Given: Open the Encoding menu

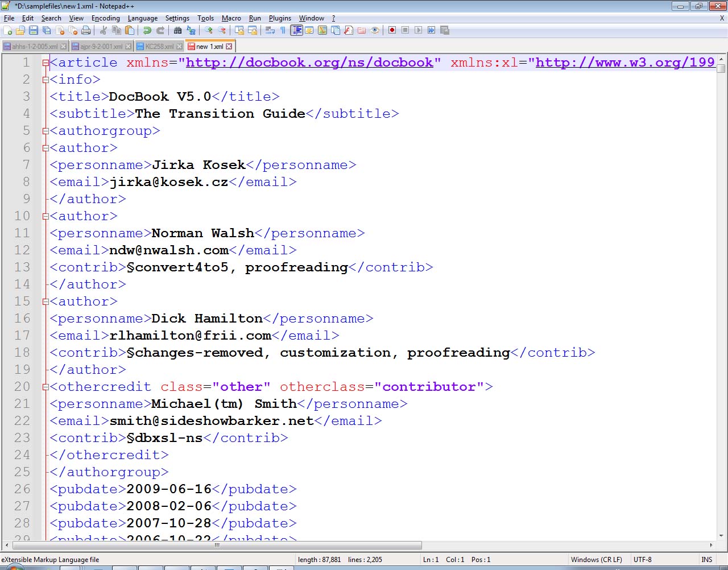Looking at the screenshot, I should tap(105, 18).
